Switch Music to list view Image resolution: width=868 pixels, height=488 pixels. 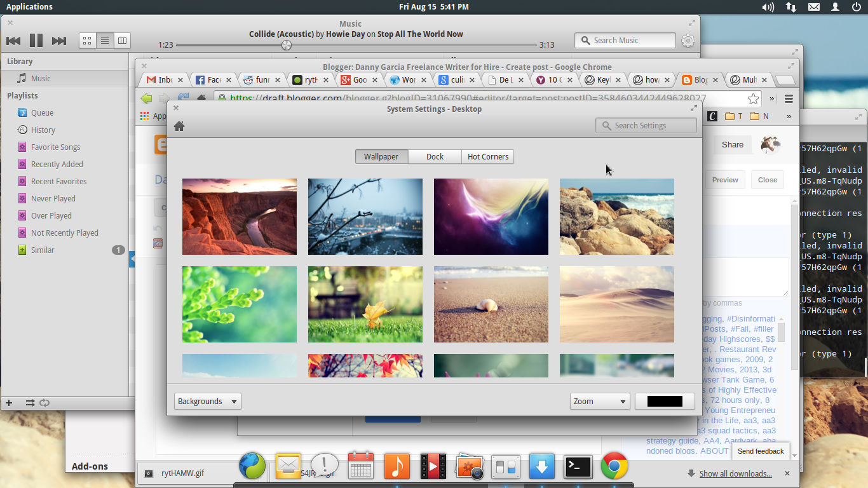click(105, 41)
